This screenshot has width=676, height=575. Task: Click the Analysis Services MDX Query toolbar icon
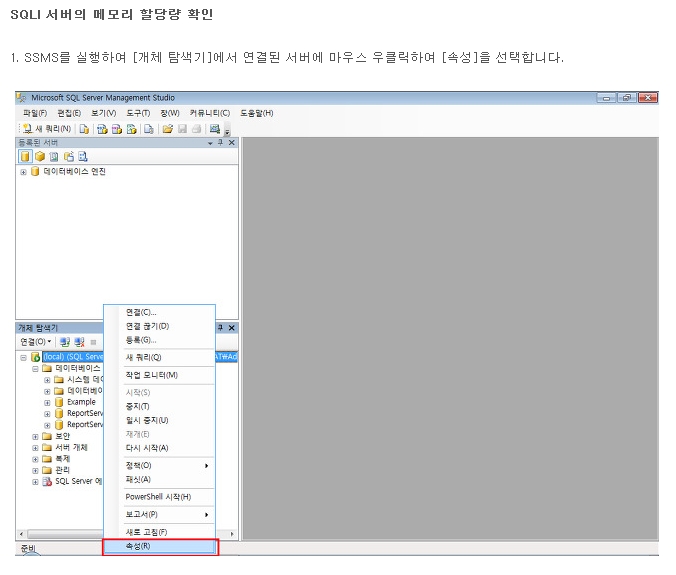click(102, 129)
